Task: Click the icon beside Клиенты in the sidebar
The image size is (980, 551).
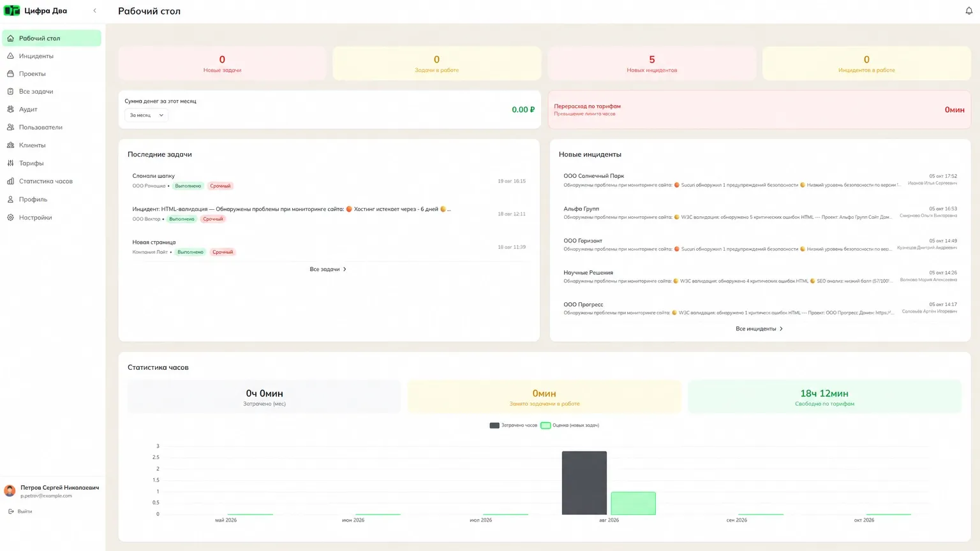Action: tap(10, 145)
